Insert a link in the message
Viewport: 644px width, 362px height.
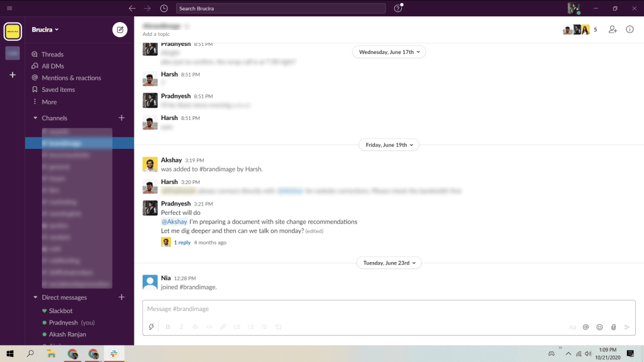tap(223, 327)
